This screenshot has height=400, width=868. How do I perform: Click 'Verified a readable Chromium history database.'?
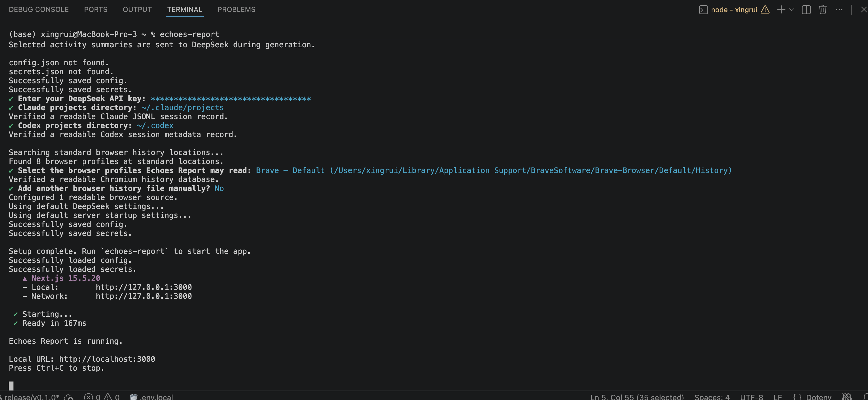point(114,179)
